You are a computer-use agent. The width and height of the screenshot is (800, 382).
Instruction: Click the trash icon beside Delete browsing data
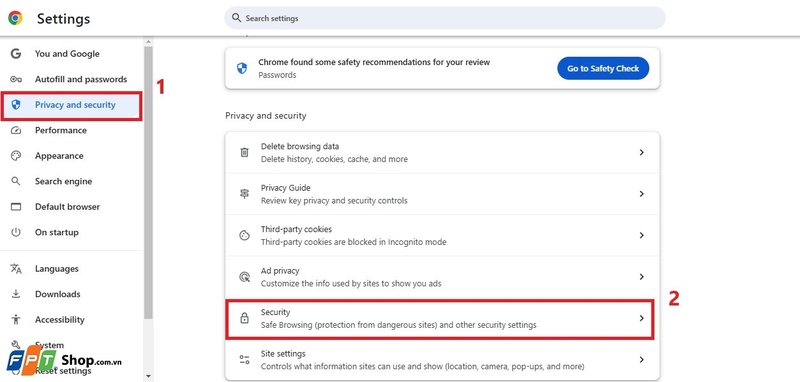click(244, 152)
